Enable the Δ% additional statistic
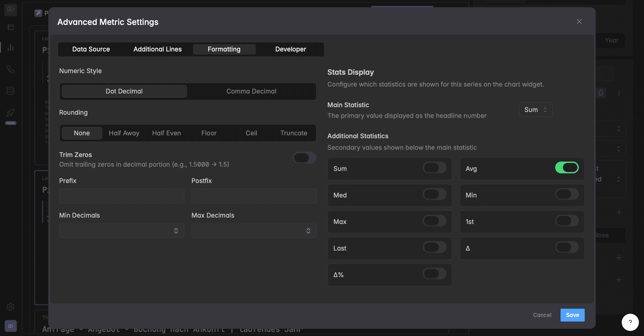644x336 pixels. (434, 274)
